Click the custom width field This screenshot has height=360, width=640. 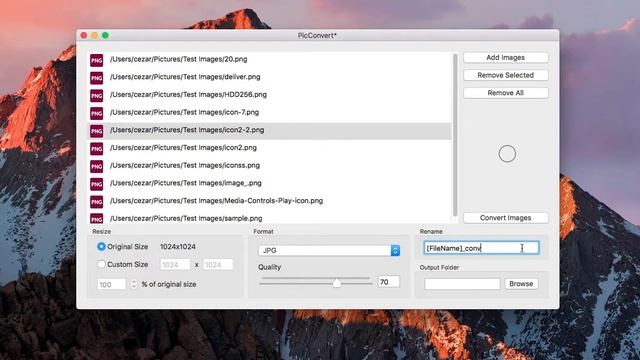pos(175,264)
